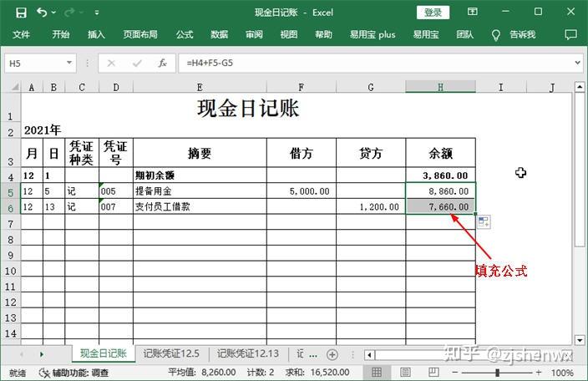Click the New Sheet plus icon
588x381 pixels.
coord(332,354)
